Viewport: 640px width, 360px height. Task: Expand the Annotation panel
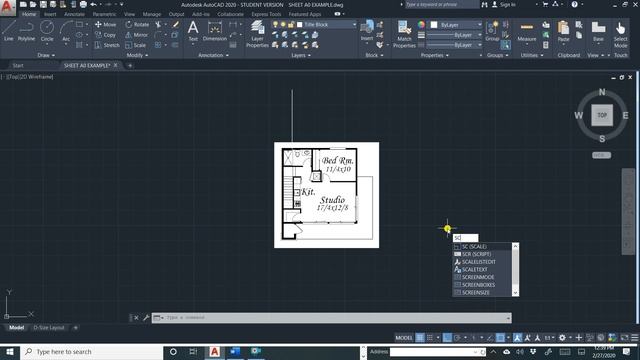coord(213,55)
